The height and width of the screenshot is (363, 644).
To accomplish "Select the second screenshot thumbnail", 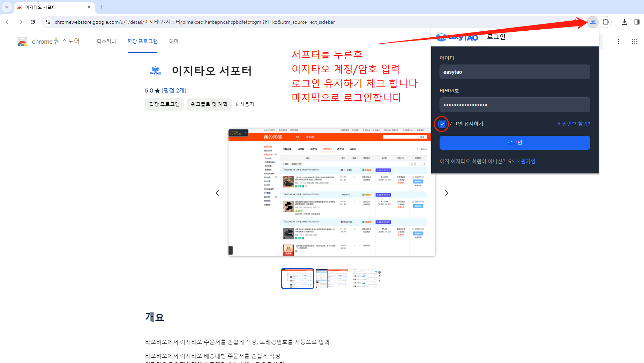I will pyautogui.click(x=332, y=279).
